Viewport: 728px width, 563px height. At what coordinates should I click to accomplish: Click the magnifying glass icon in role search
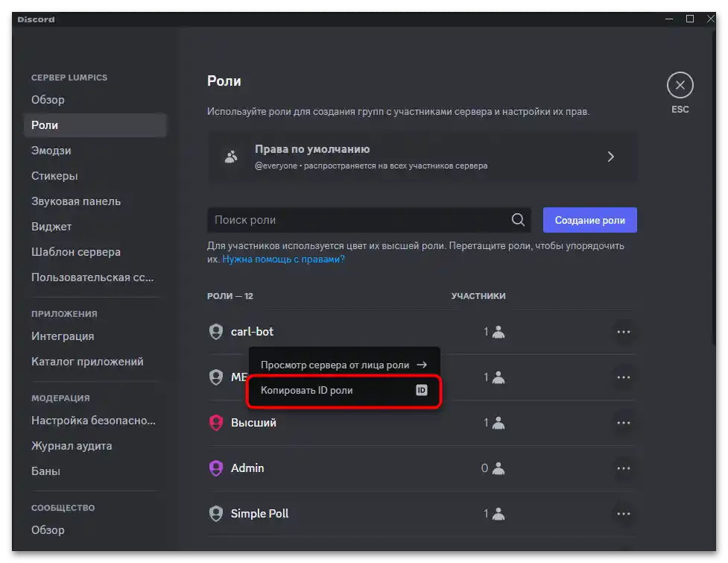click(518, 220)
